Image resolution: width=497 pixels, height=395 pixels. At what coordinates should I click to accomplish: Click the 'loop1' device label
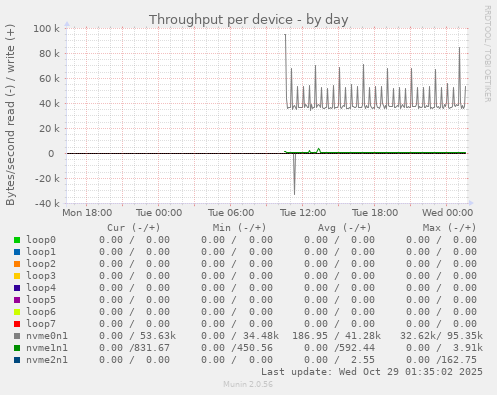(41, 252)
